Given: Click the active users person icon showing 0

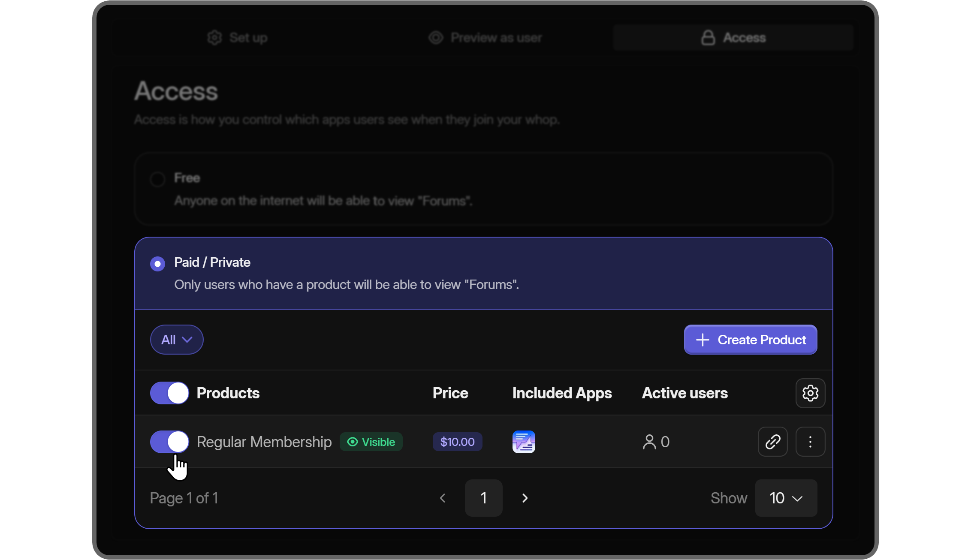Looking at the screenshot, I should point(648,441).
